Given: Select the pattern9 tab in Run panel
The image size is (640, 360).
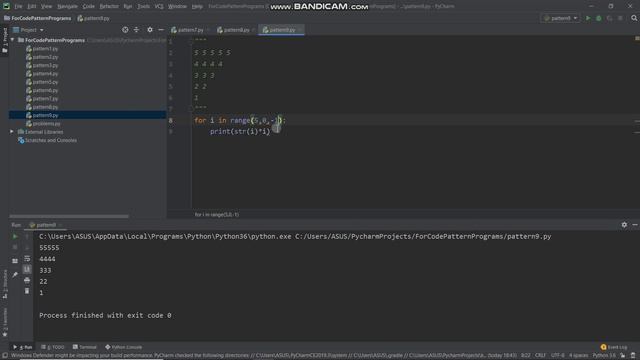Looking at the screenshot, I should [x=45, y=225].
